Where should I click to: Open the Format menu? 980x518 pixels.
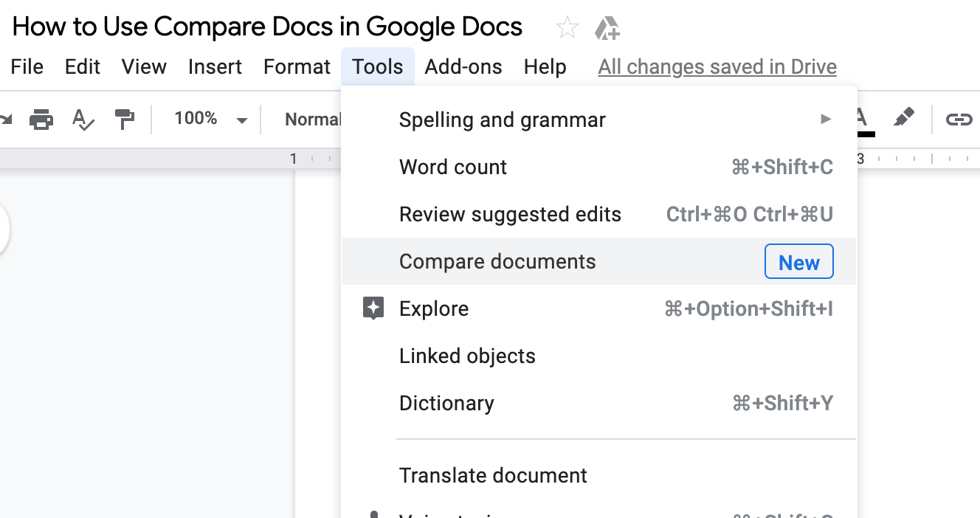(x=297, y=67)
